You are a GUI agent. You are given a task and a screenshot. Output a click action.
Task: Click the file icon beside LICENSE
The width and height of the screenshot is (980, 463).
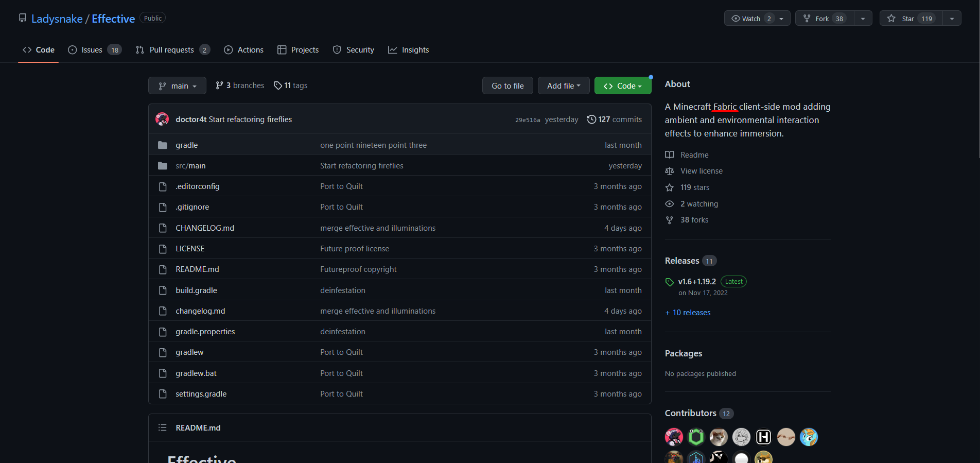click(x=163, y=249)
